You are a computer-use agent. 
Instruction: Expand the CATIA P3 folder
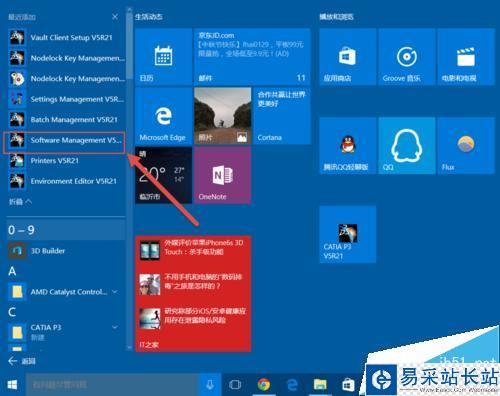115,327
